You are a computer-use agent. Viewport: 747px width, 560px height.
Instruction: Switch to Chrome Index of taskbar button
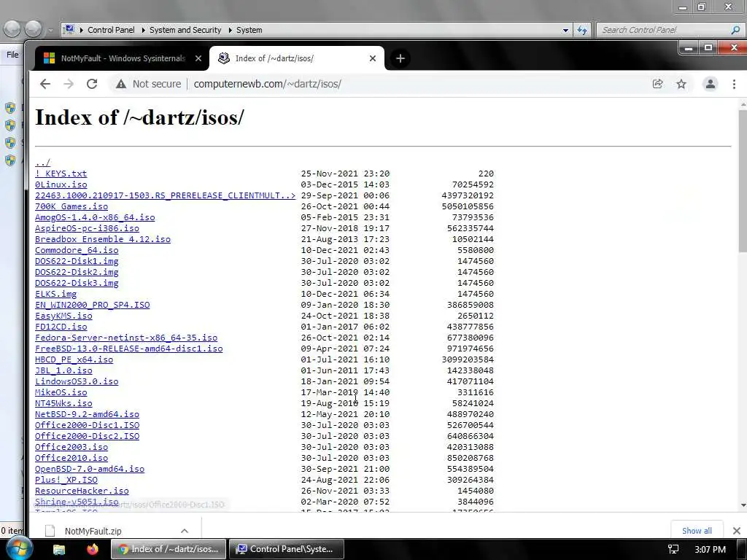tap(169, 550)
